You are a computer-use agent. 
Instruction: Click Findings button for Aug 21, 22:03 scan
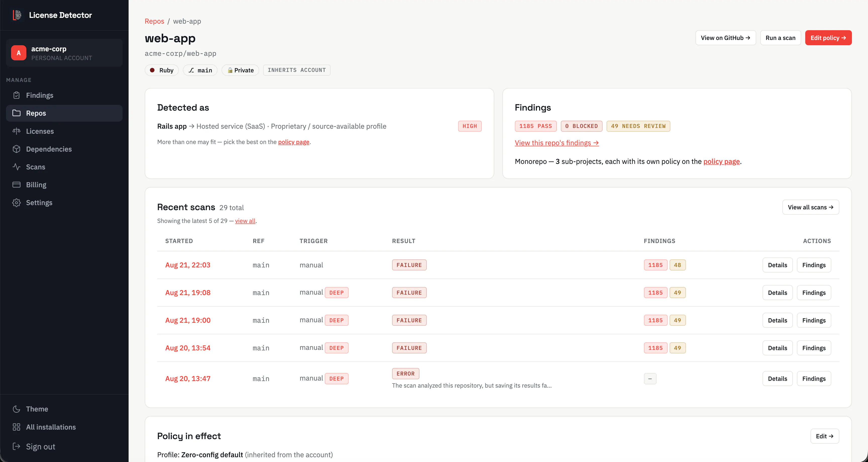tap(814, 265)
